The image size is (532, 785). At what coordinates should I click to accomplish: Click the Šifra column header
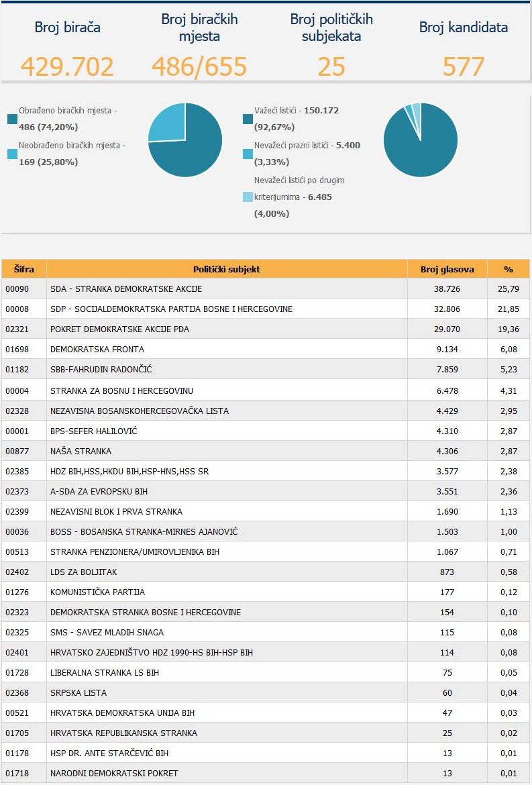[24, 269]
